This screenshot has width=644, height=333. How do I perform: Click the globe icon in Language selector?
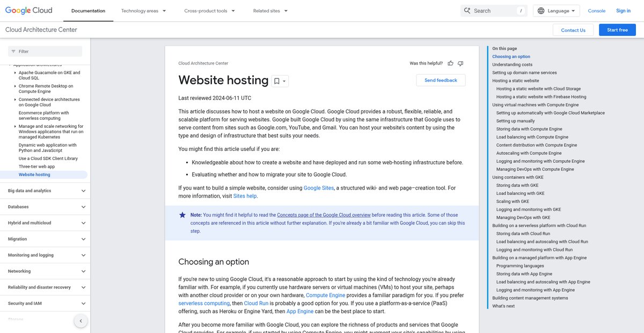[541, 11]
